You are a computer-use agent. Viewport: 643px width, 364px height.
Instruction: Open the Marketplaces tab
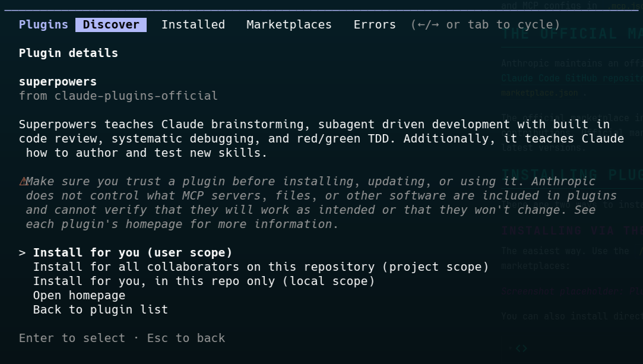[x=289, y=24]
